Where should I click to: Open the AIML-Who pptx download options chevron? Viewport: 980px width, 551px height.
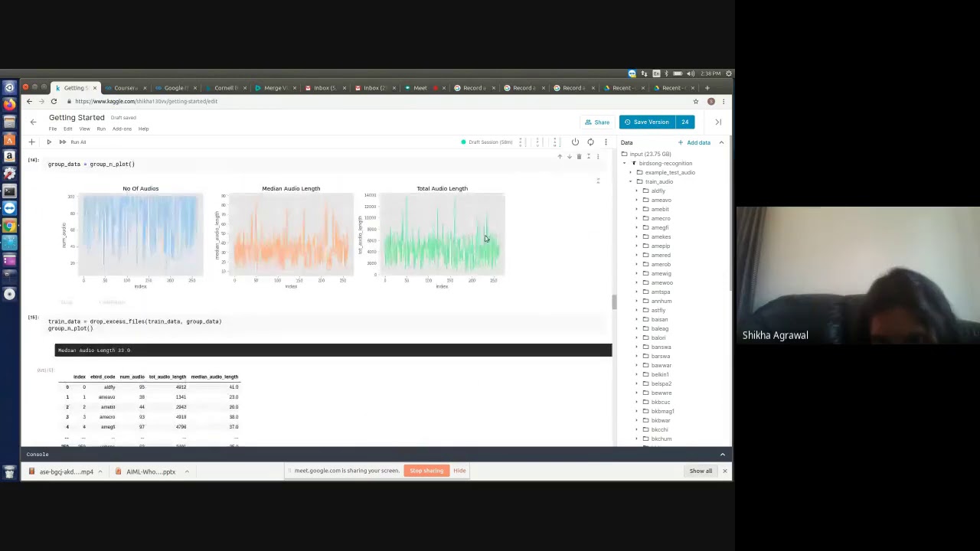[x=187, y=471]
